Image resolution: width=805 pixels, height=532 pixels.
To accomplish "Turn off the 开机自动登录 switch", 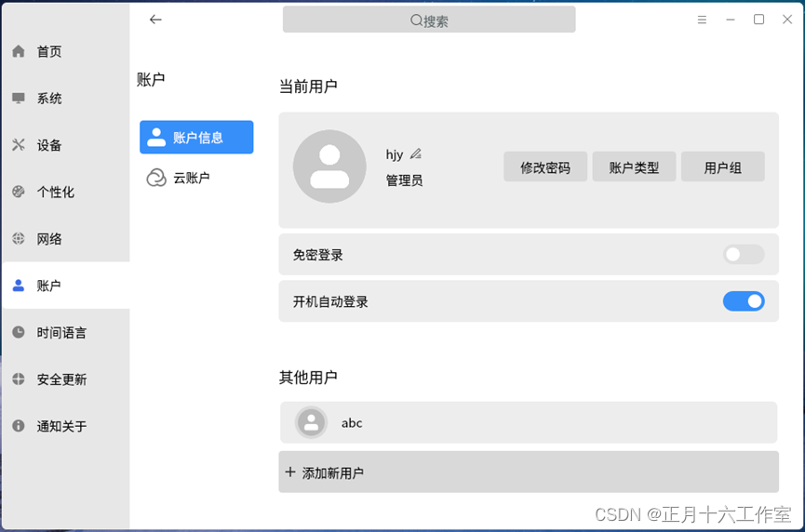I will 744,301.
